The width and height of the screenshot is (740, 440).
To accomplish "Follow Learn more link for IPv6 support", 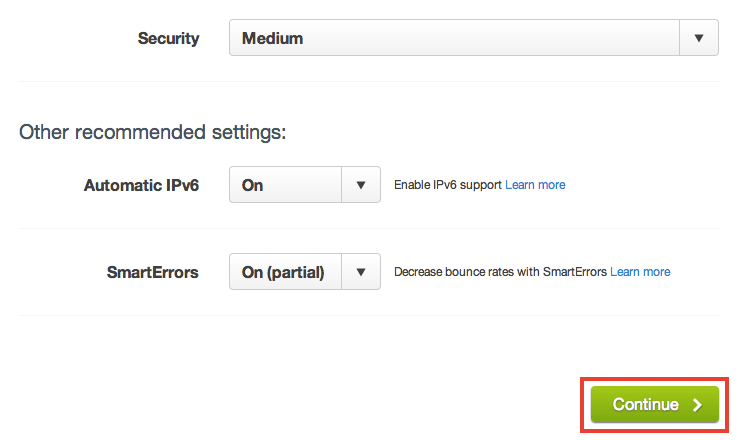I will pyautogui.click(x=535, y=185).
